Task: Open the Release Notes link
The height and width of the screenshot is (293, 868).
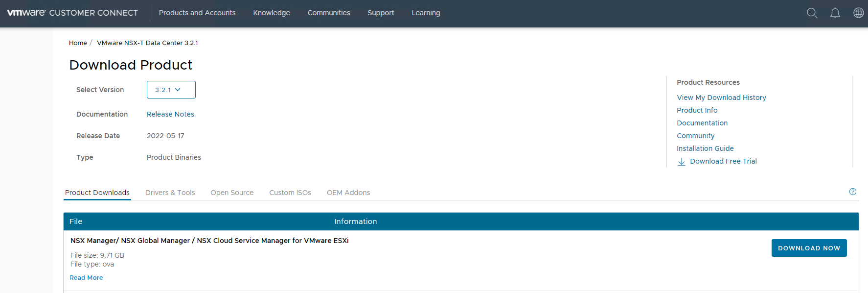Action: (x=170, y=114)
